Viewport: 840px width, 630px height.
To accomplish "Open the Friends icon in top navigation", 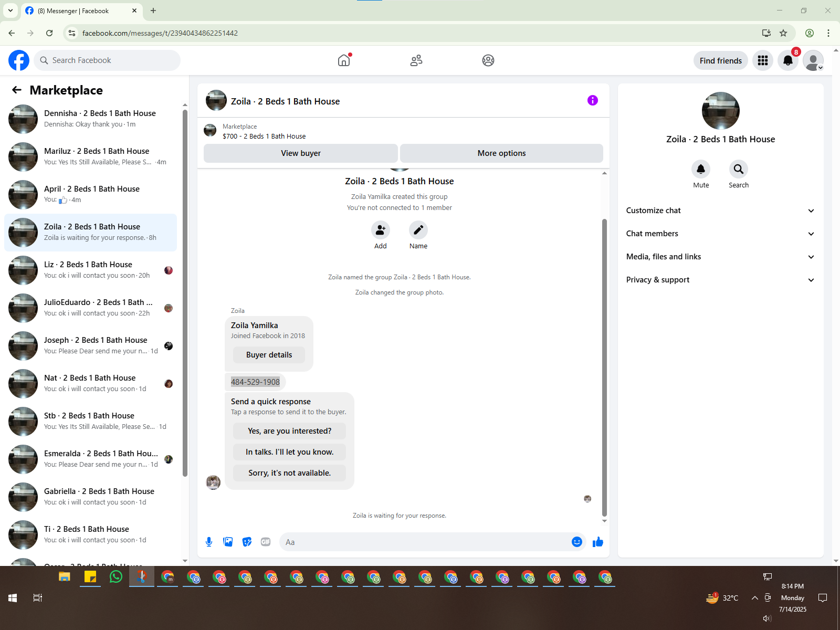I will coord(416,60).
